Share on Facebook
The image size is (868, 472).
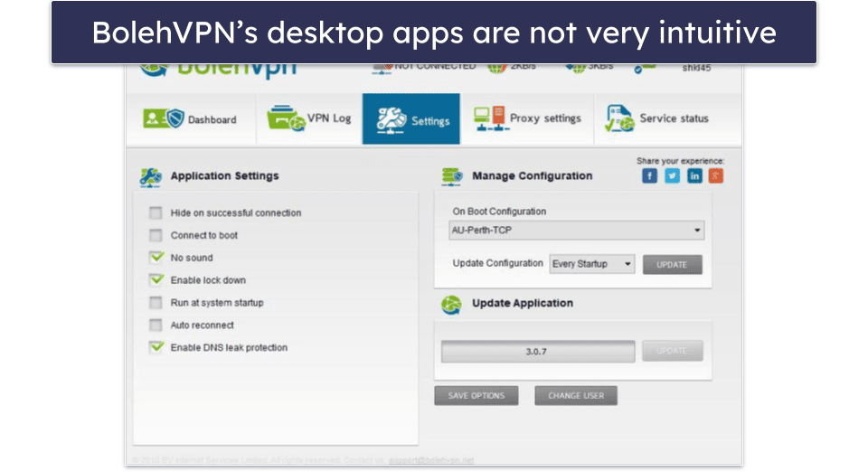649,176
